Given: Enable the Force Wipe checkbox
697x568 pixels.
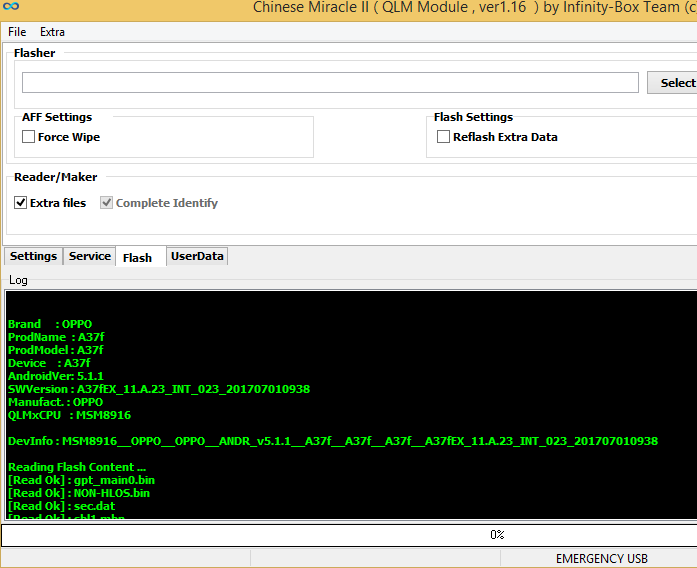Looking at the screenshot, I should [x=29, y=137].
